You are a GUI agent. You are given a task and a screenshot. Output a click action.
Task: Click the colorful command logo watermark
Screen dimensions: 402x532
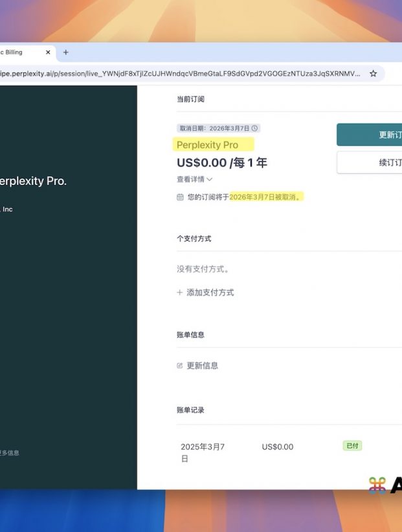click(x=377, y=485)
